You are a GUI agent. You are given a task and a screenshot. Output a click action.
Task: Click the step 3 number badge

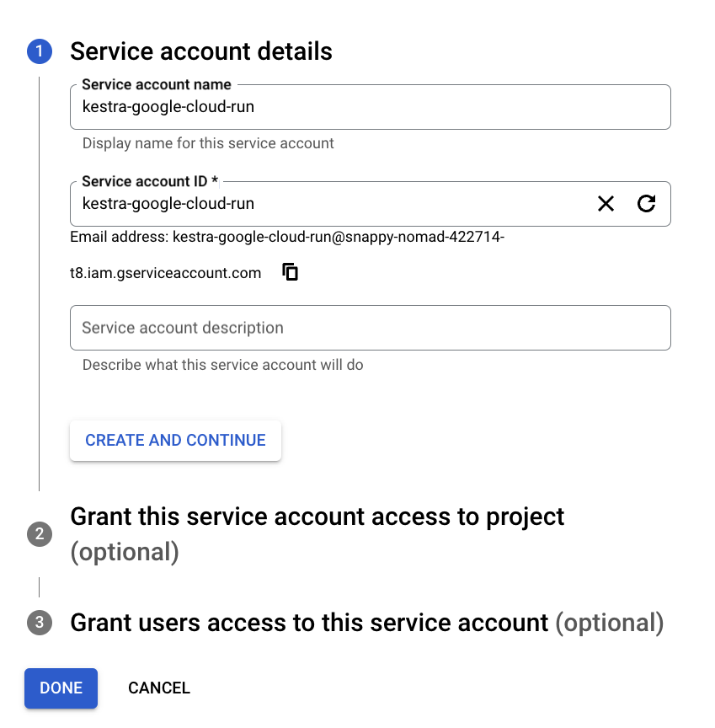[40, 624]
